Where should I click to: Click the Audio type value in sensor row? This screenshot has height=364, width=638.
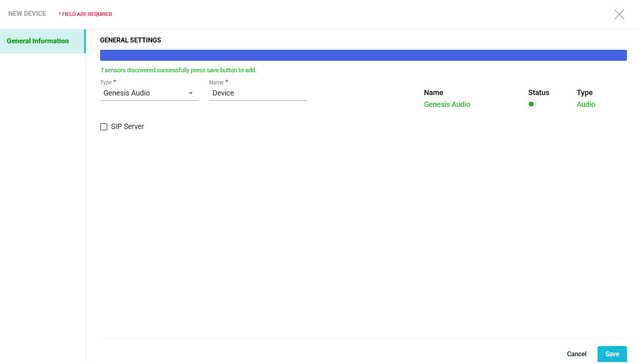point(586,104)
